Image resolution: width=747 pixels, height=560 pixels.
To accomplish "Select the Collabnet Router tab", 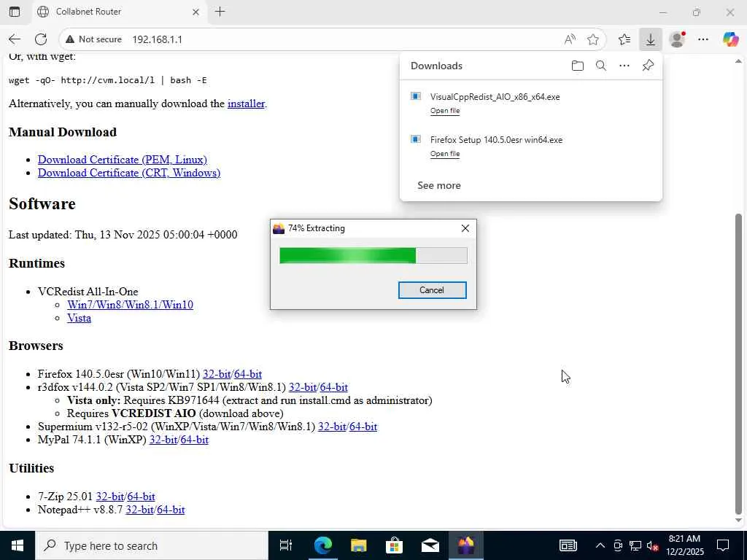I will pyautogui.click(x=119, y=12).
